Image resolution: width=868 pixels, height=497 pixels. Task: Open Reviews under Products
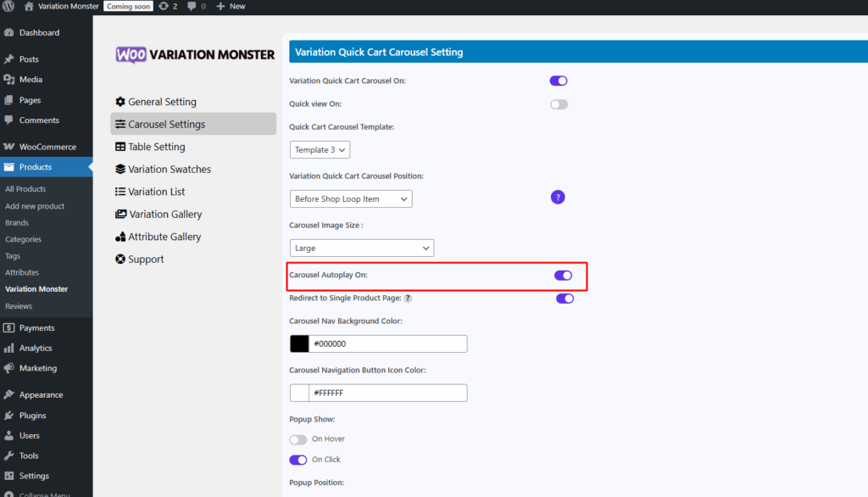point(19,306)
